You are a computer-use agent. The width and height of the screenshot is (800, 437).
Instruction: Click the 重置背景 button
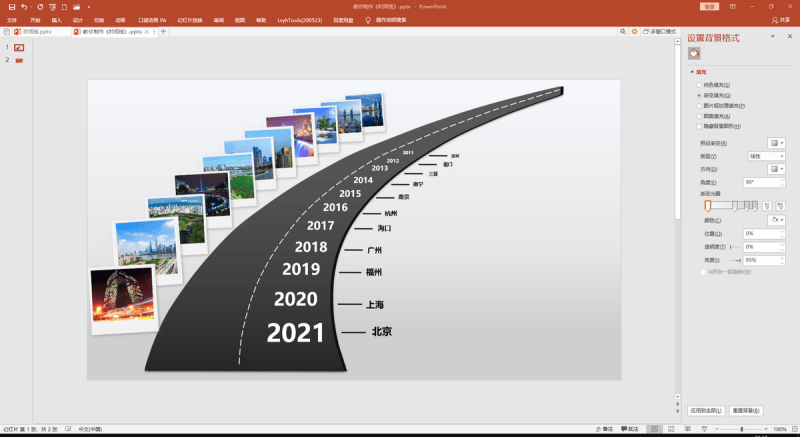point(745,410)
